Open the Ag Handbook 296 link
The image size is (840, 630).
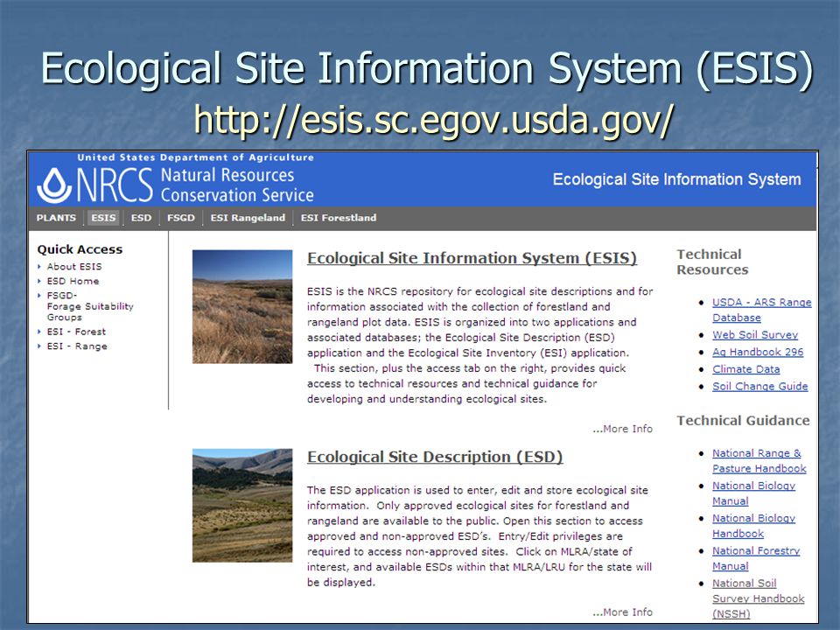tap(758, 352)
